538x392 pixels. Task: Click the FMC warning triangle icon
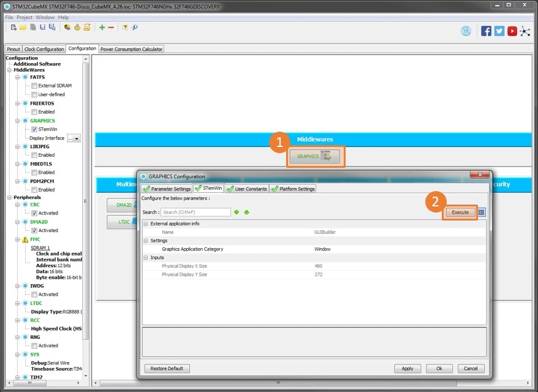[25, 239]
